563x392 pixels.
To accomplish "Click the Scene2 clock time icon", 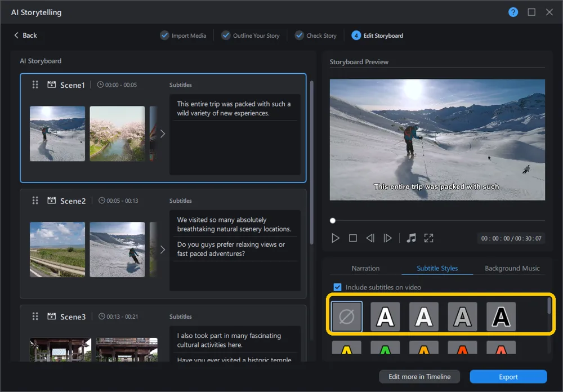I will tap(102, 200).
